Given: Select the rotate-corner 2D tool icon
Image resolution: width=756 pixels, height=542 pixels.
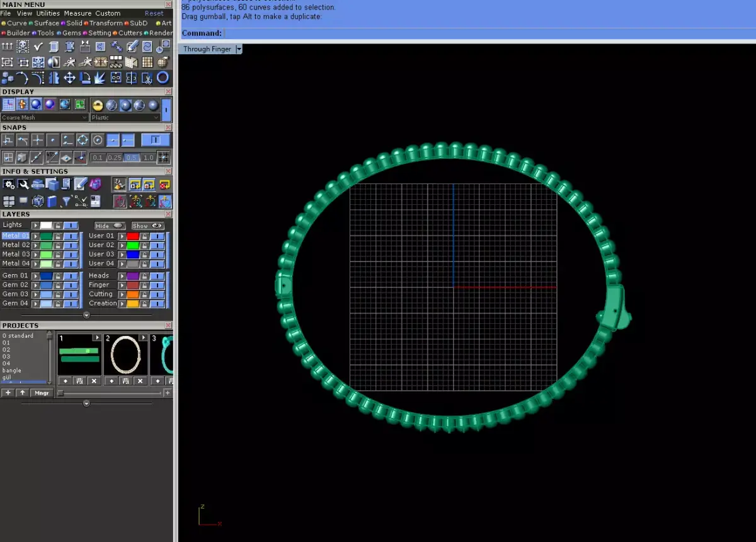Looking at the screenshot, I should click(x=86, y=77).
